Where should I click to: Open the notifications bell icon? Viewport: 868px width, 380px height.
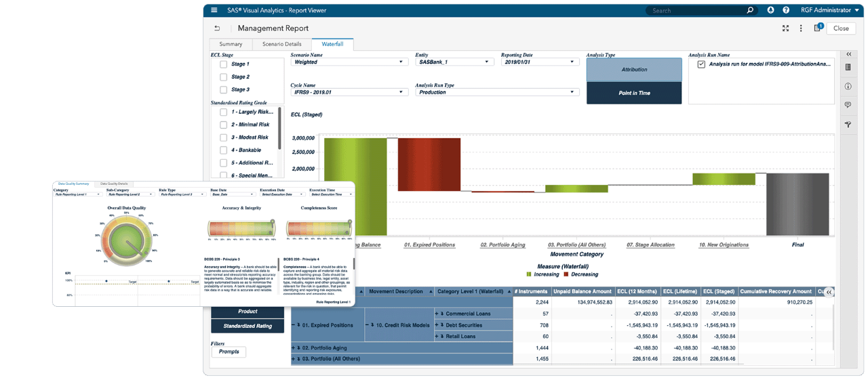tap(770, 10)
